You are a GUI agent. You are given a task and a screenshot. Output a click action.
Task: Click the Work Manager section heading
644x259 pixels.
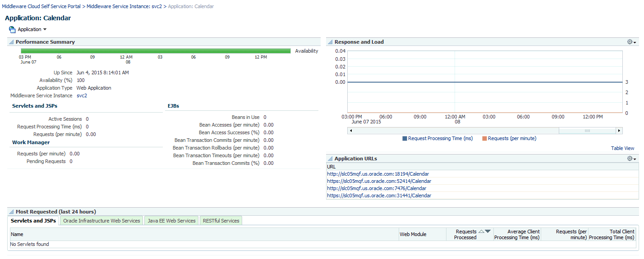coord(31,142)
